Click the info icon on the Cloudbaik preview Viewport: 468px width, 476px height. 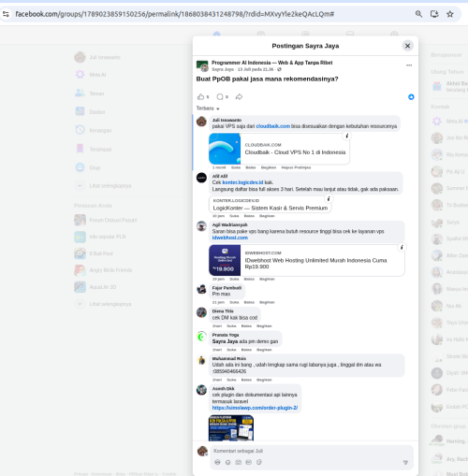click(x=347, y=136)
